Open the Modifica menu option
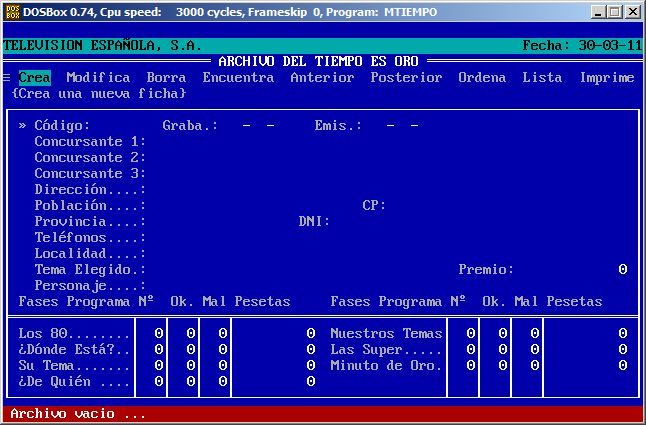The width and height of the screenshot is (646, 425). tap(98, 78)
